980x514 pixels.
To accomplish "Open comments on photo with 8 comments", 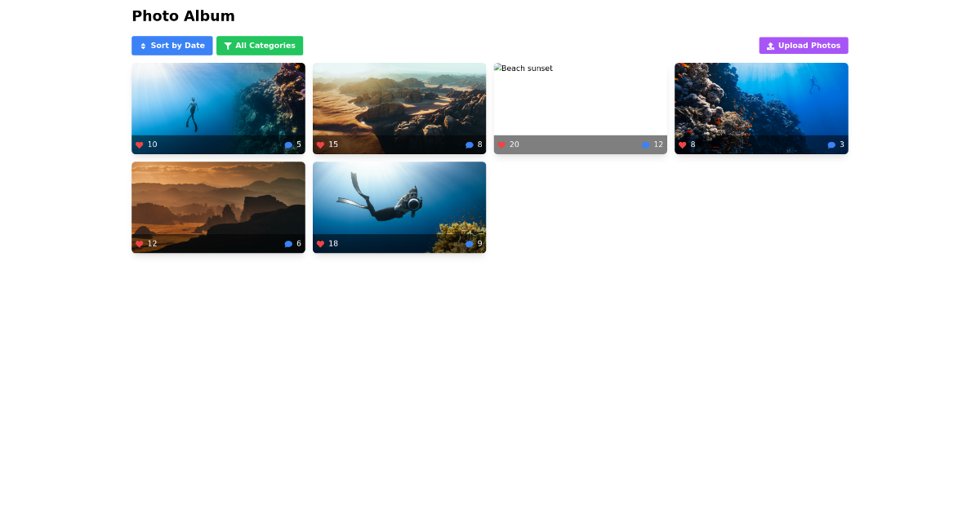I will (x=470, y=145).
